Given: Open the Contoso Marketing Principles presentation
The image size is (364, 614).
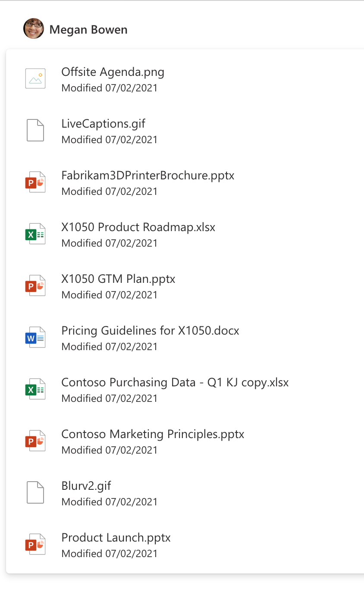Looking at the screenshot, I should 153,434.
